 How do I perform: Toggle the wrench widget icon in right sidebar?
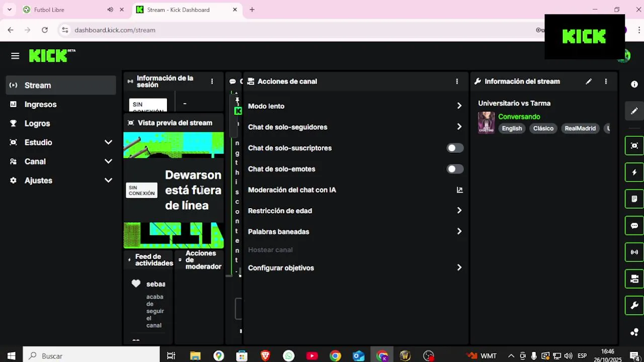coord(634,305)
